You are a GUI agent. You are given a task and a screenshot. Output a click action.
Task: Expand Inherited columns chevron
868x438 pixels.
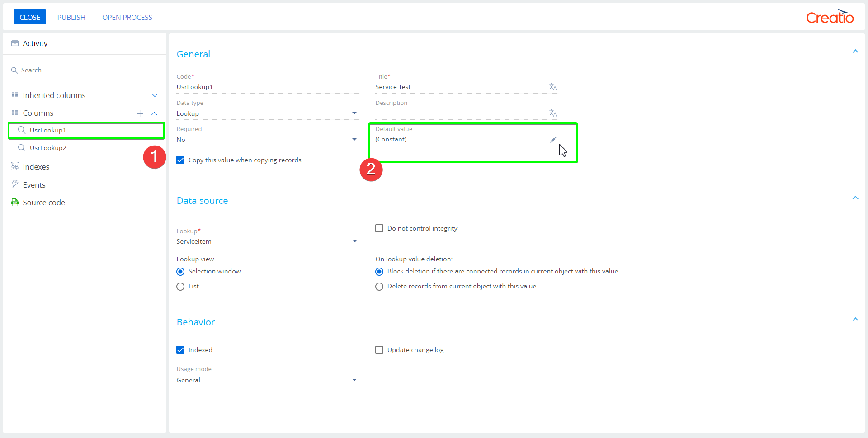click(155, 95)
